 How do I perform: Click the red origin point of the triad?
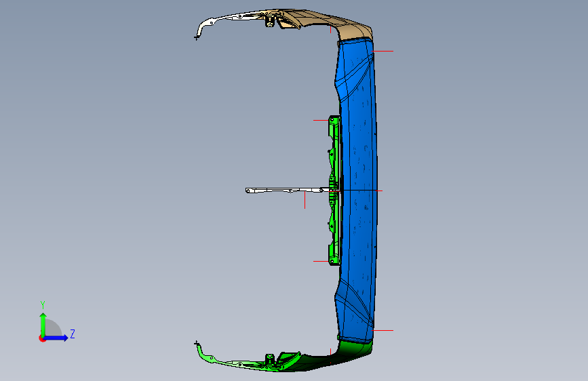42,338
